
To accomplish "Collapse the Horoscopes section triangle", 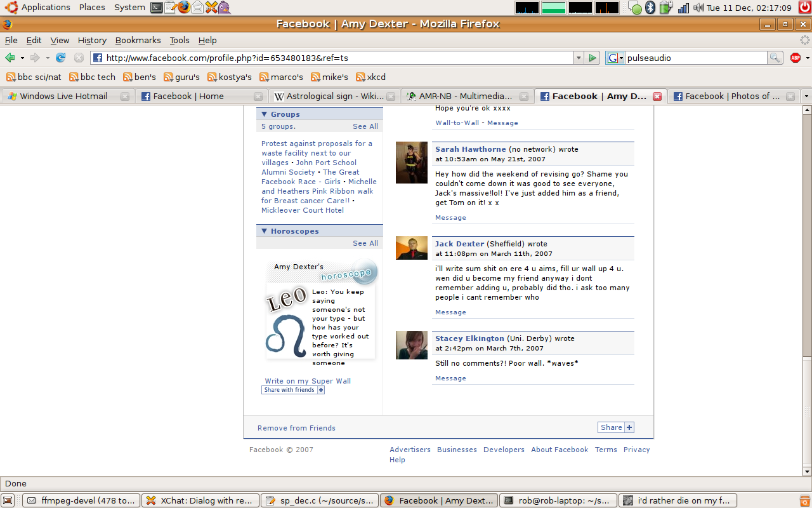I will 265,231.
